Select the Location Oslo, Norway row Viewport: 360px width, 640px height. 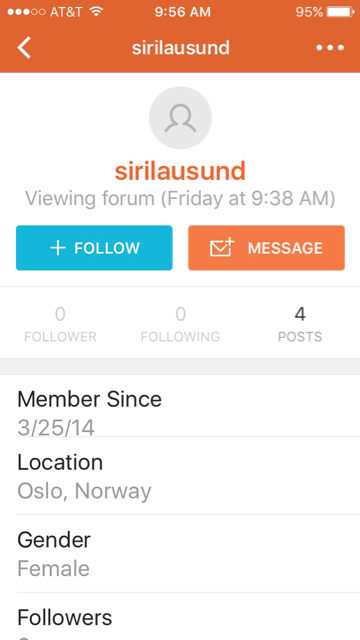point(180,476)
